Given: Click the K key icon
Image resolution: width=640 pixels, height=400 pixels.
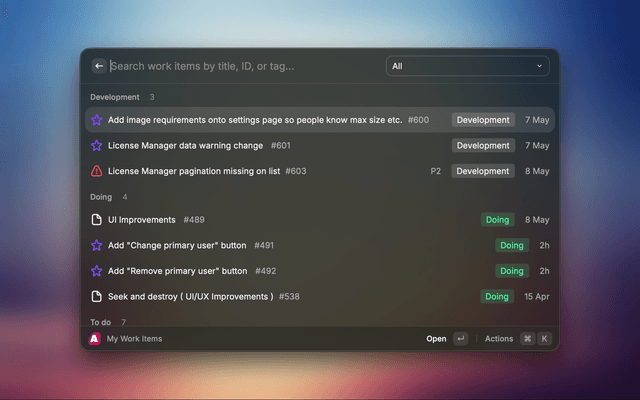Looking at the screenshot, I should point(544,338).
